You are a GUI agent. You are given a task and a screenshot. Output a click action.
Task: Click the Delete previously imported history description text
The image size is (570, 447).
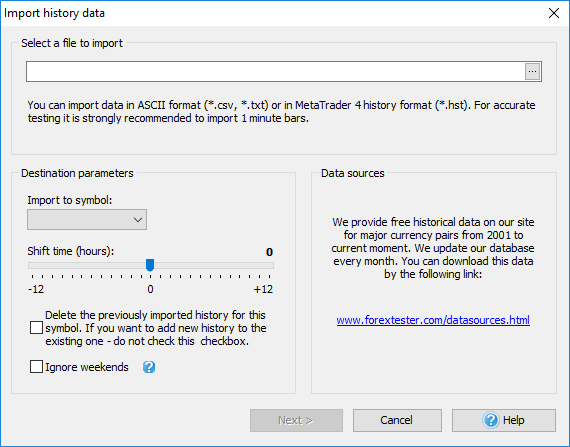point(156,328)
